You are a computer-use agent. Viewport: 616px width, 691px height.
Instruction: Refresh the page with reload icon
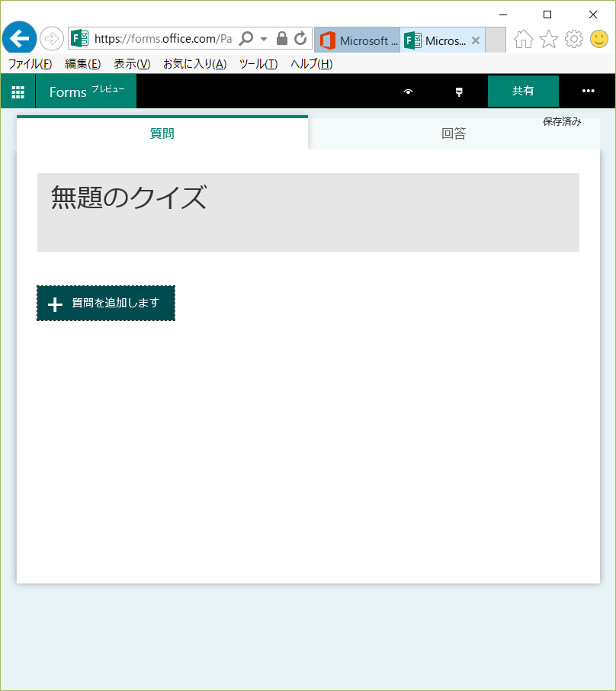(x=300, y=38)
